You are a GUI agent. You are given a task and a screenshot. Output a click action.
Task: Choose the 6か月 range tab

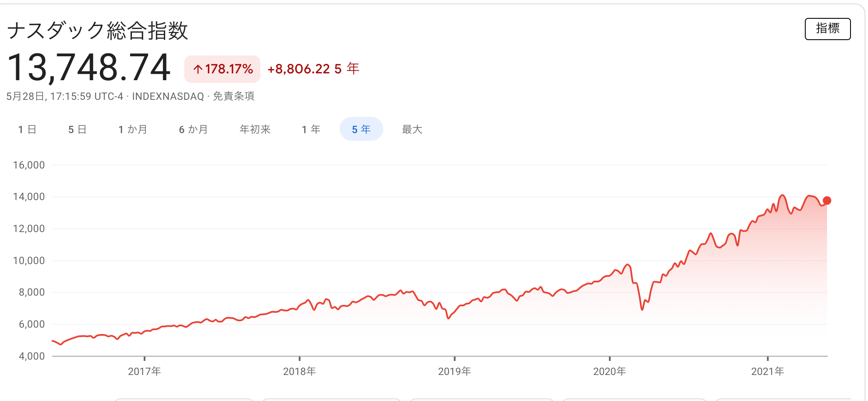pyautogui.click(x=193, y=129)
